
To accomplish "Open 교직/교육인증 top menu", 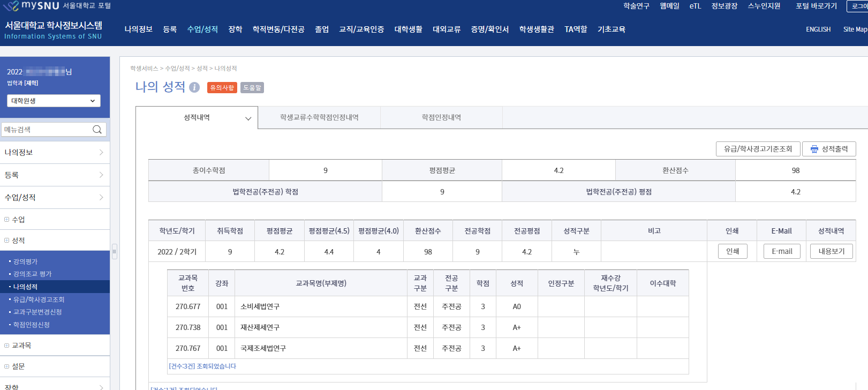I will pyautogui.click(x=361, y=29).
